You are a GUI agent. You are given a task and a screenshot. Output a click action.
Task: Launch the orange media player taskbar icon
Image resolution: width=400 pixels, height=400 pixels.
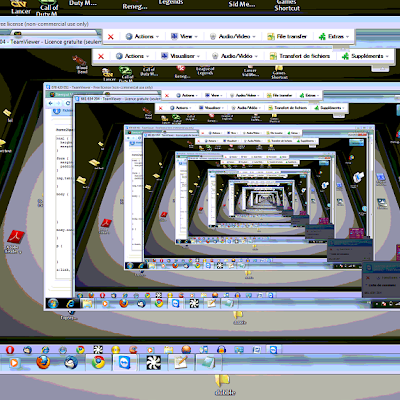[14, 362]
